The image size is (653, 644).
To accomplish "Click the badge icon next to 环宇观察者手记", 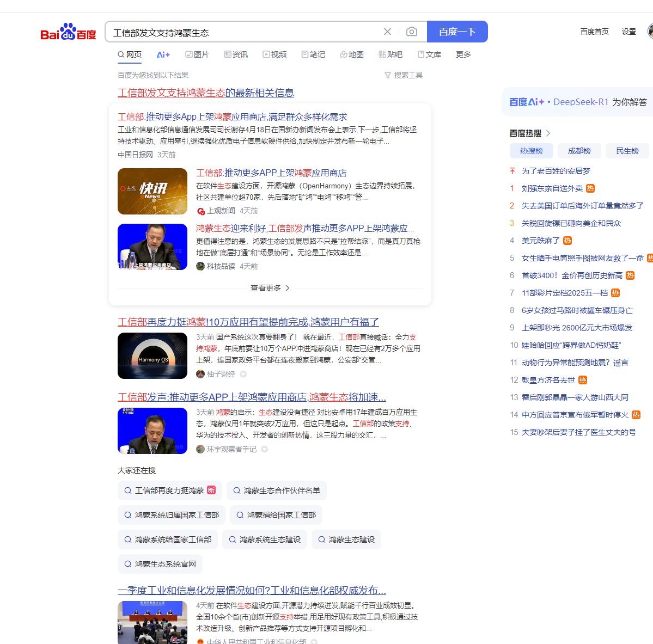I will point(265,449).
